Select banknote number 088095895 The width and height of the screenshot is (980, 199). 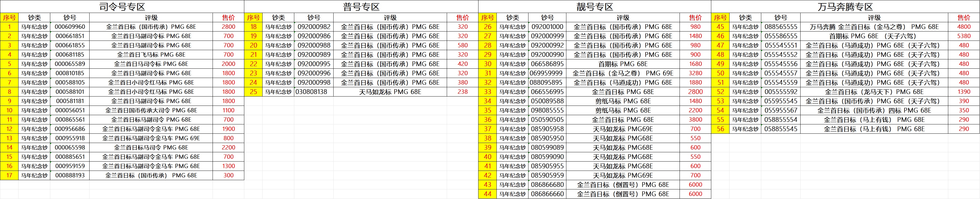pyautogui.click(x=547, y=82)
